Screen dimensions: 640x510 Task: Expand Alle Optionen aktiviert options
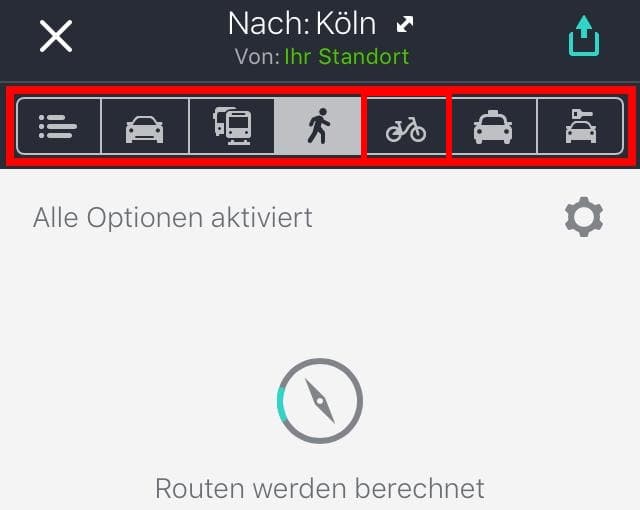coord(173,217)
